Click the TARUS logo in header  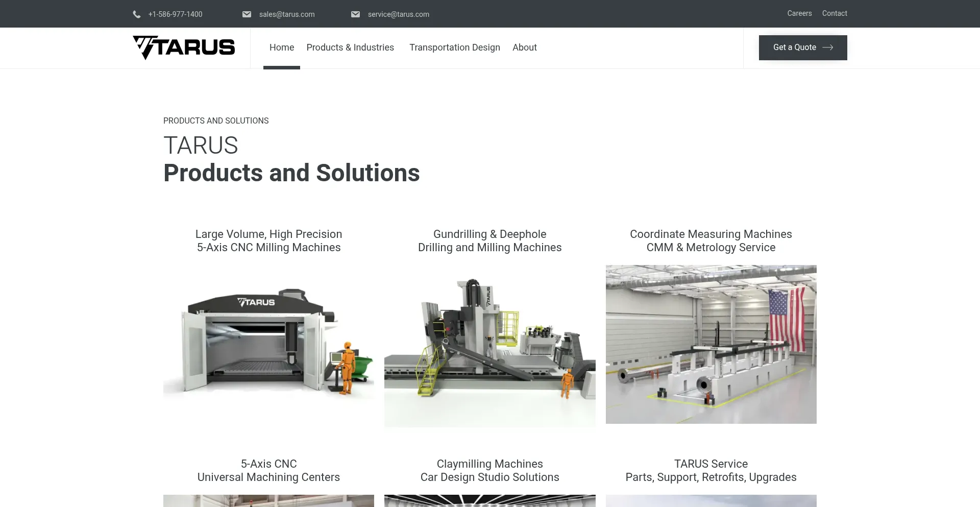tap(184, 47)
